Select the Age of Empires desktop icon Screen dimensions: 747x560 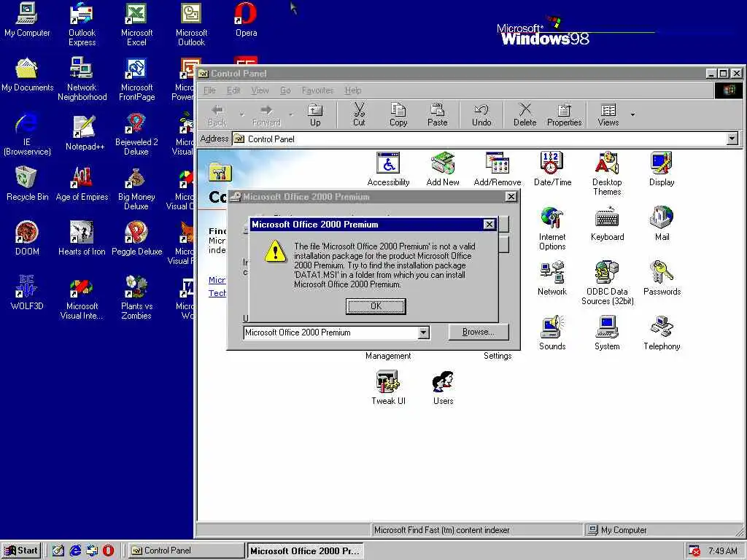(x=82, y=183)
